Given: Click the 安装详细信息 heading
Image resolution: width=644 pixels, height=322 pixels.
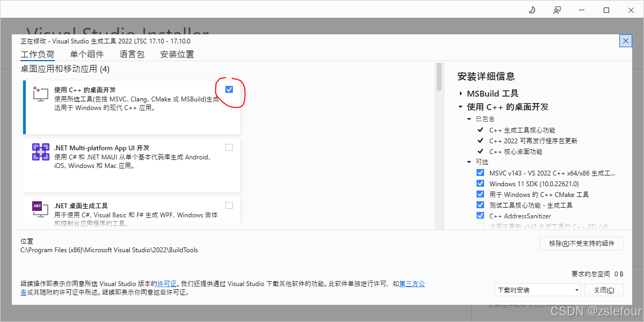Looking at the screenshot, I should tap(486, 76).
